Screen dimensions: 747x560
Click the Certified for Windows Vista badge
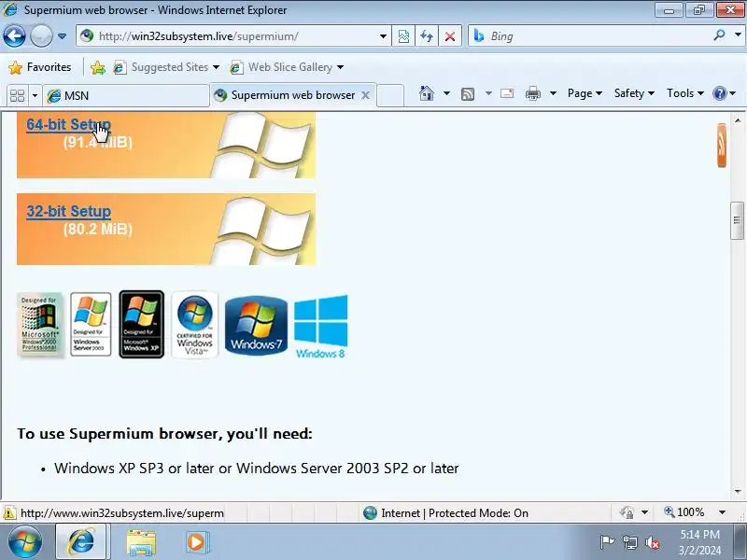point(194,324)
